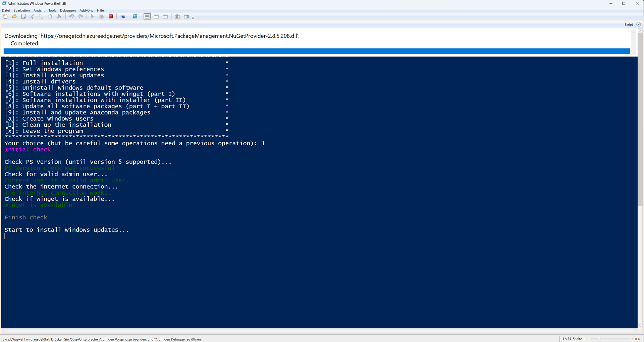The width and height of the screenshot is (644, 342).
Task: Click 'Start to install windows updates...' line
Action: pyautogui.click(x=67, y=230)
